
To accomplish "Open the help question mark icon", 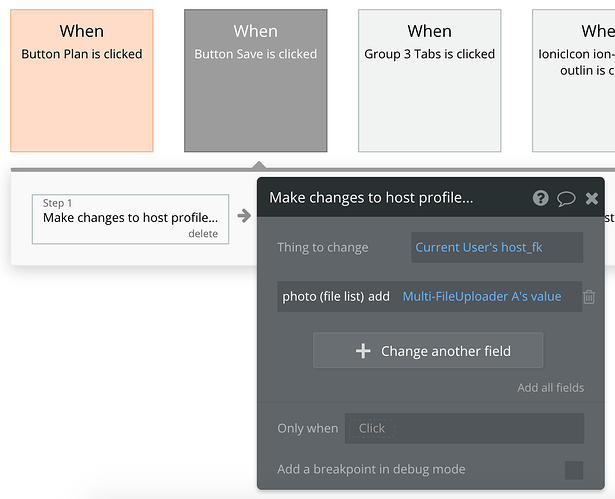I will click(x=541, y=198).
